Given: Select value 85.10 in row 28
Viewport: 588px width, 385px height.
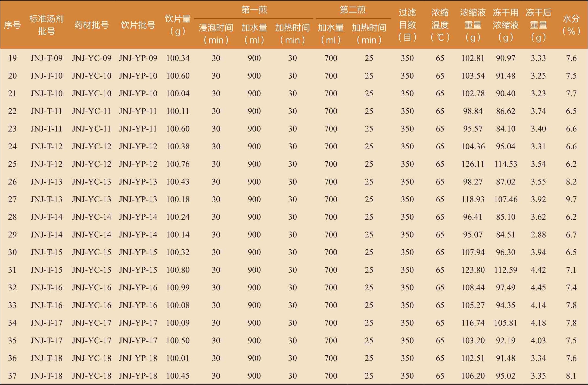Looking at the screenshot, I should pyautogui.click(x=505, y=217).
